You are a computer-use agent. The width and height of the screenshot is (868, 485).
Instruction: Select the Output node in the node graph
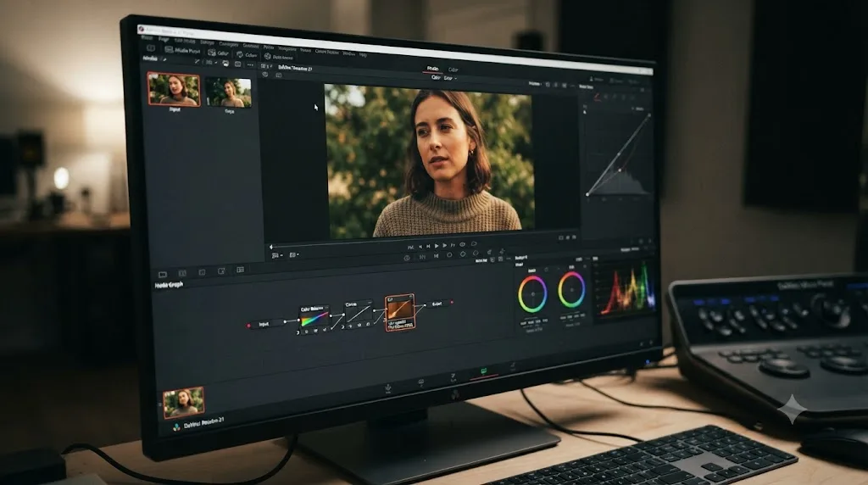pyautogui.click(x=438, y=304)
